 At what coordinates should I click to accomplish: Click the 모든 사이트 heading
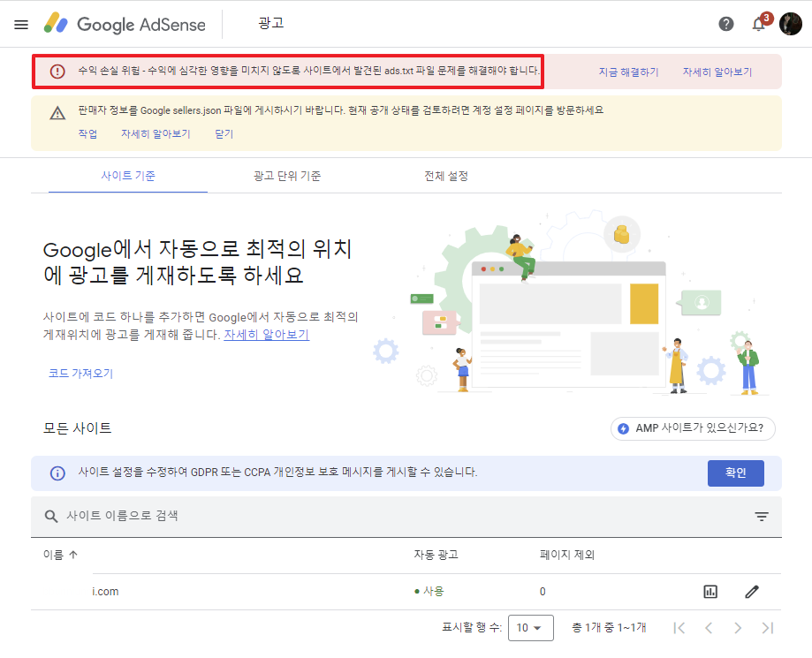coord(77,428)
